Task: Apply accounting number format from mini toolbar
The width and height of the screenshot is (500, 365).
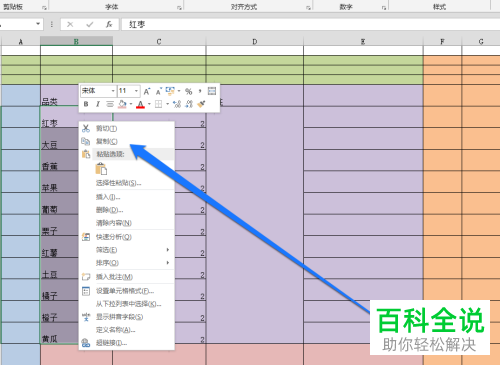Action: click(170, 91)
